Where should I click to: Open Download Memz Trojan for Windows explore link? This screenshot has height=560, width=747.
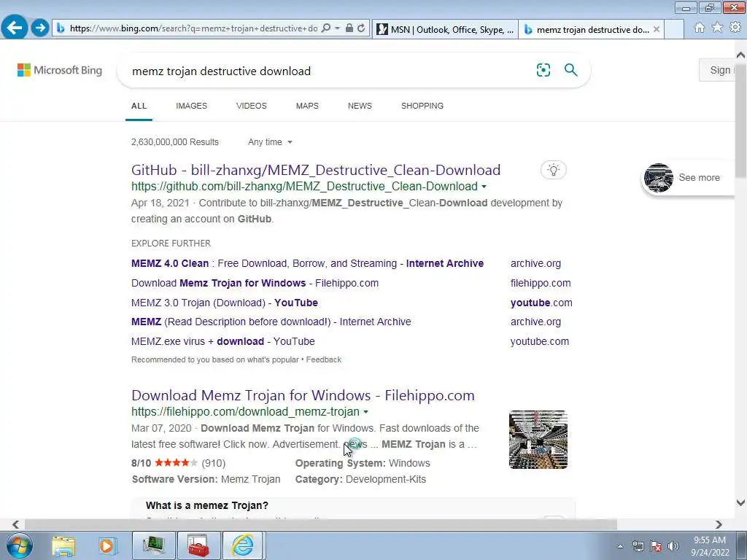(255, 283)
